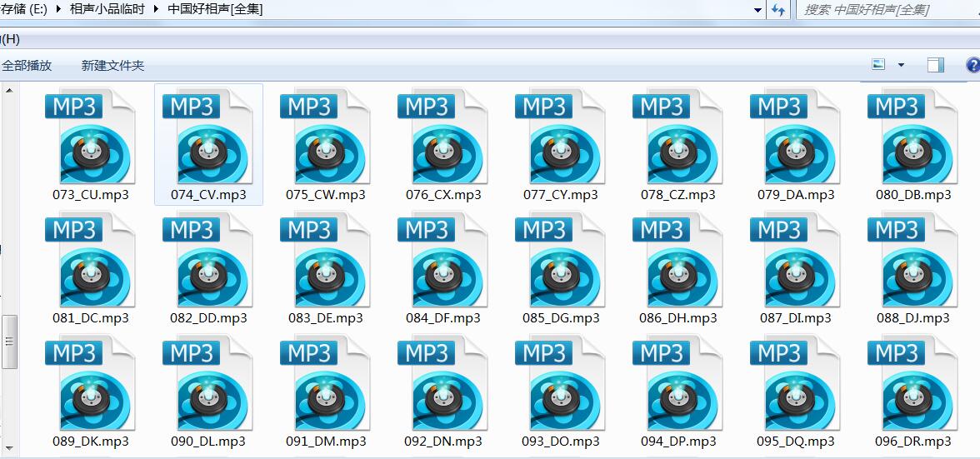Select the 083_DE.mp3 file icon
The height and width of the screenshot is (459, 980).
[325, 259]
